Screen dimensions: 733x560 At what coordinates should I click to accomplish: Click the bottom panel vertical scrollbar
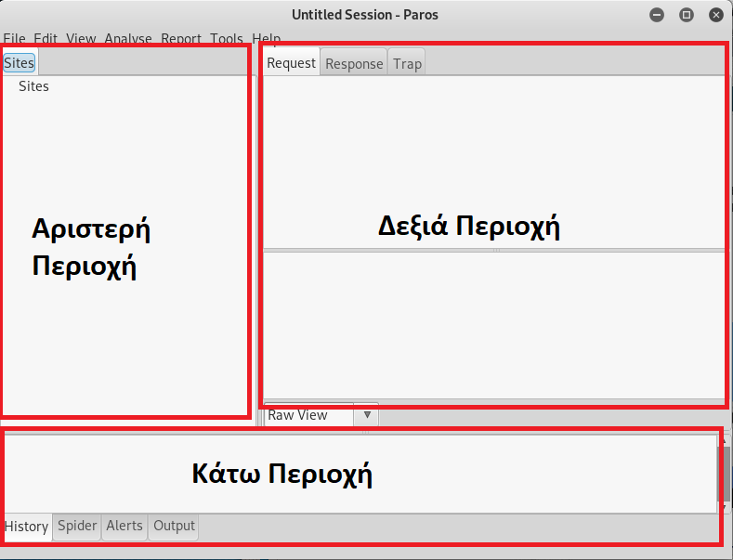724,474
